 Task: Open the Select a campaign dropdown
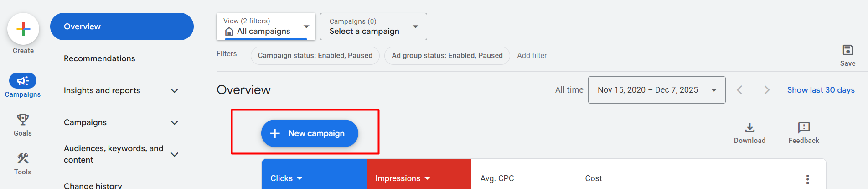click(x=373, y=26)
